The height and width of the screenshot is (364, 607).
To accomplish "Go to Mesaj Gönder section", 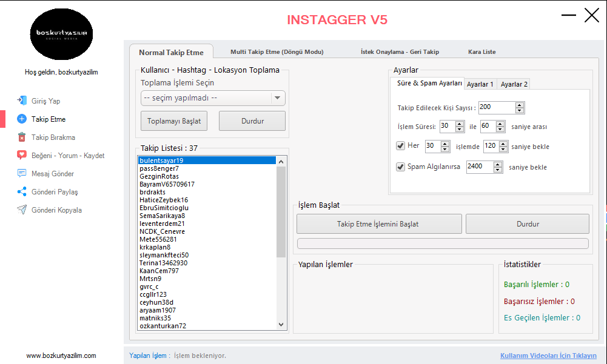I will 53,174.
